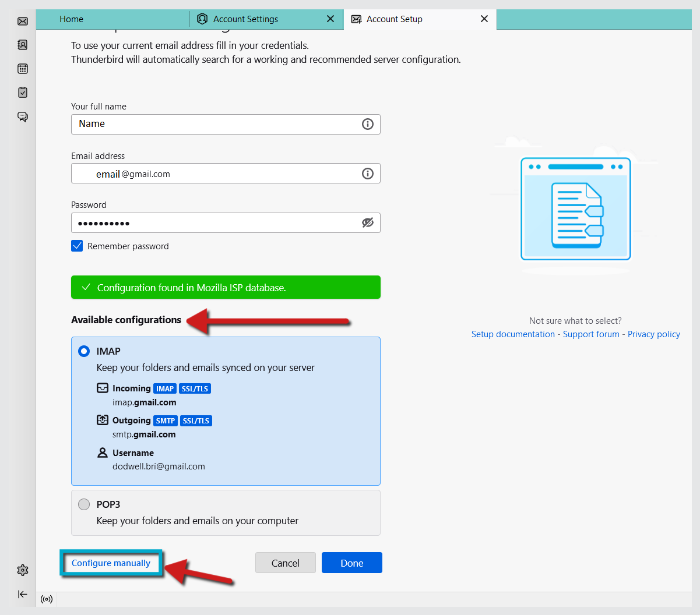Click the SMTP protocol badge
Viewport: 700px width, 615px height.
[166, 420]
